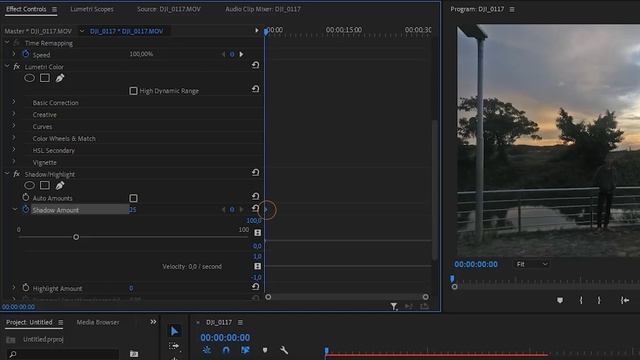Switch to the Lumetri Scopes tab

[92, 9]
